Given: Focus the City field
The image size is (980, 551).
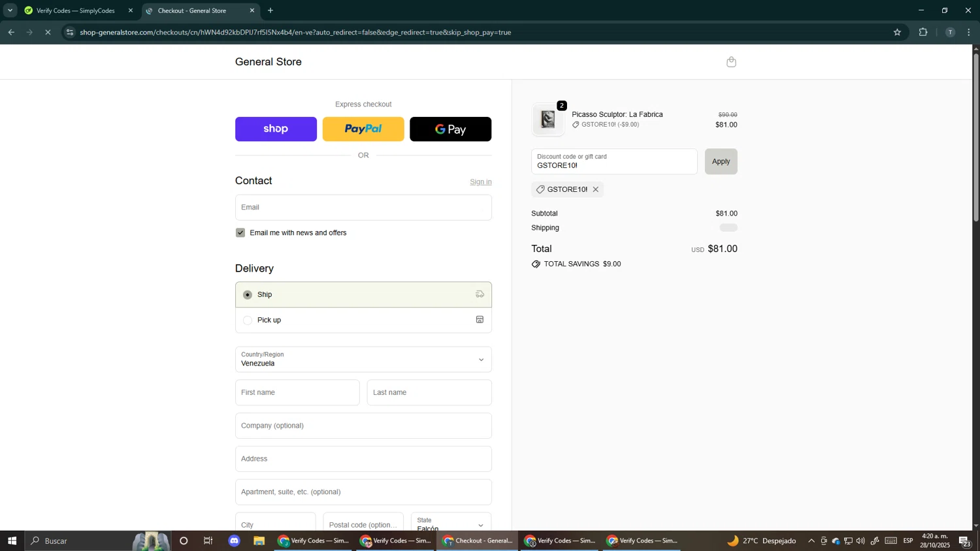Looking at the screenshot, I should [275, 522].
